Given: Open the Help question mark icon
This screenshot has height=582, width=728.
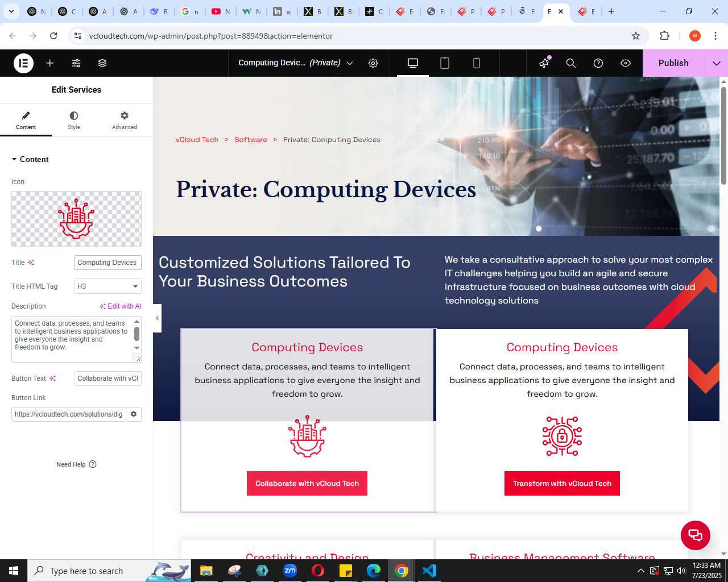Looking at the screenshot, I should tap(598, 63).
